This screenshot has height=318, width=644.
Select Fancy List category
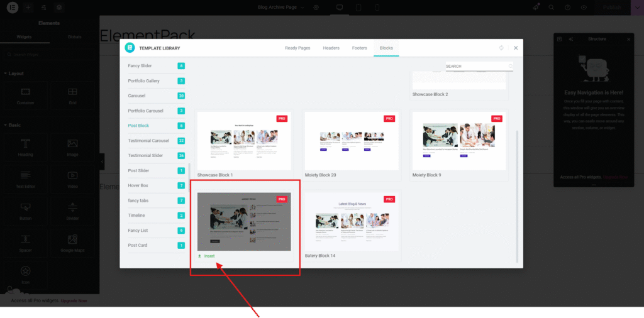pos(156,231)
